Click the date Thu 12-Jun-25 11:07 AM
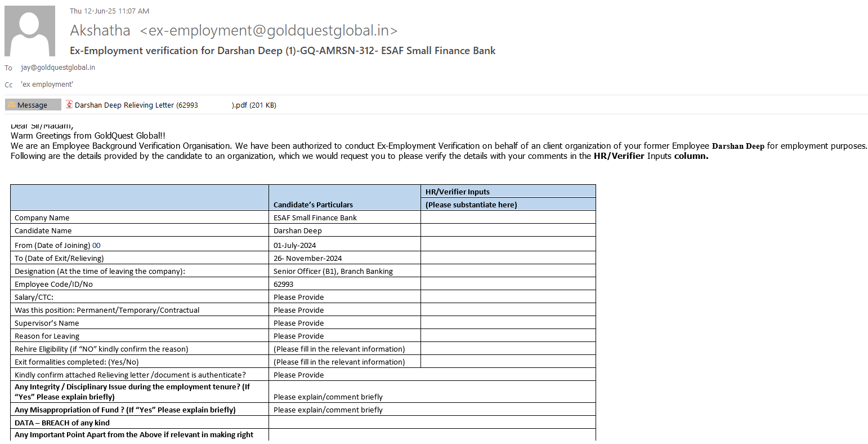868x444 pixels. pyautogui.click(x=109, y=11)
